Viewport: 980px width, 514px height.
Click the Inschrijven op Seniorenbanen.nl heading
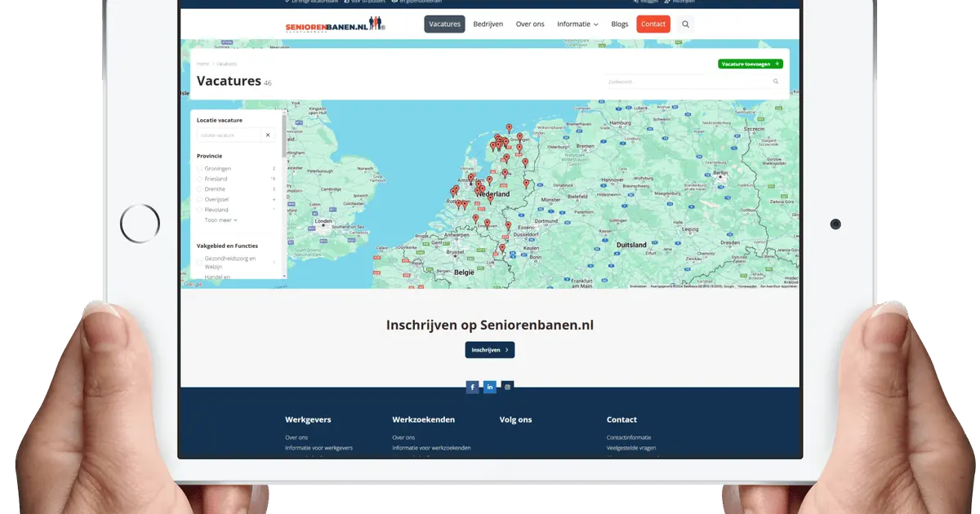[x=490, y=325]
